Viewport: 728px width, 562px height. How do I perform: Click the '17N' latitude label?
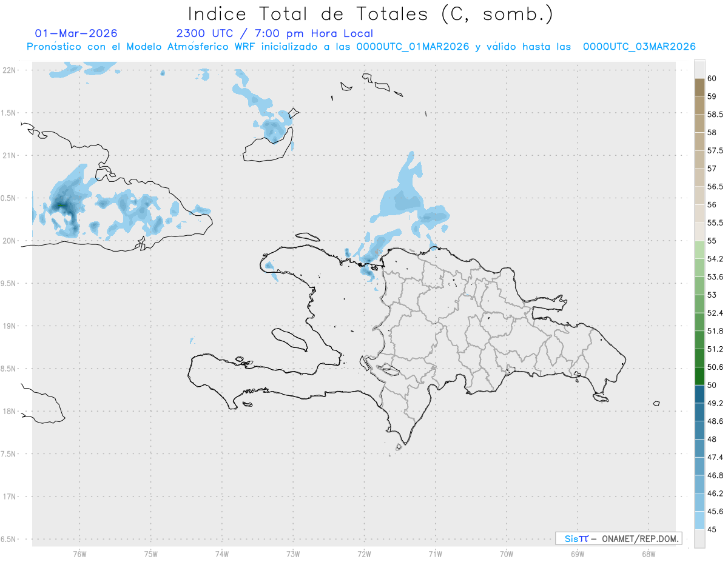pyautogui.click(x=9, y=497)
